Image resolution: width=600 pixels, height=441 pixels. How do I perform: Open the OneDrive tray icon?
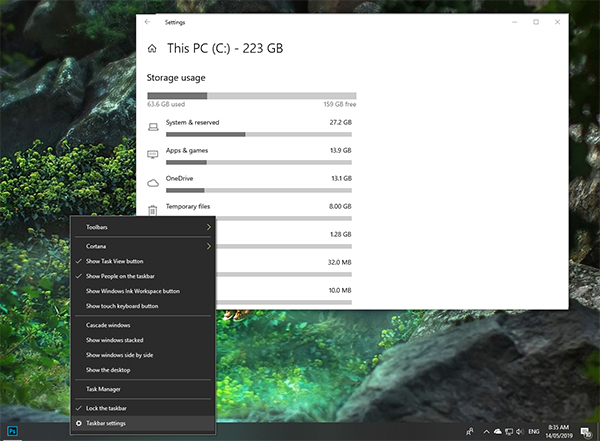[x=497, y=431]
